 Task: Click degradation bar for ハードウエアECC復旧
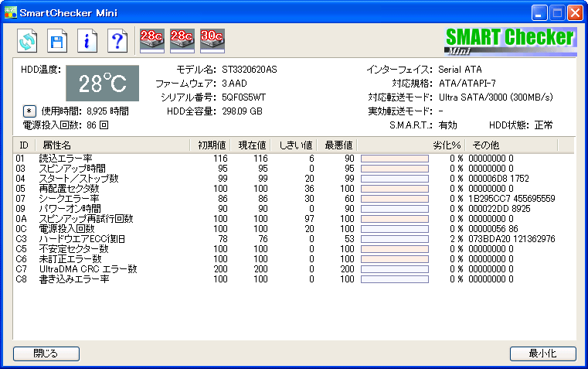[395, 239]
